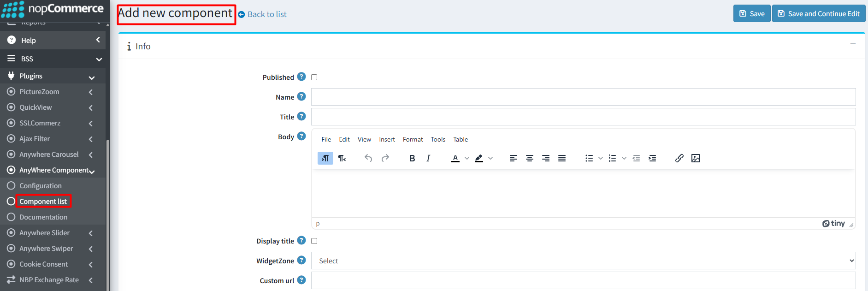Enable the Published checkbox
This screenshot has height=291, width=868.
314,77
